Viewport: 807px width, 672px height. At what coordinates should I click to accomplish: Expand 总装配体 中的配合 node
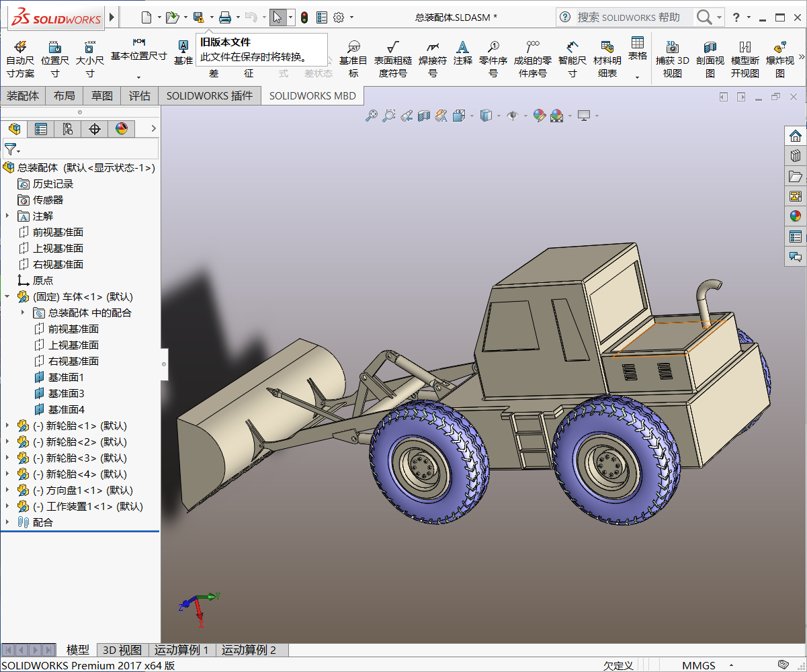(x=23, y=312)
